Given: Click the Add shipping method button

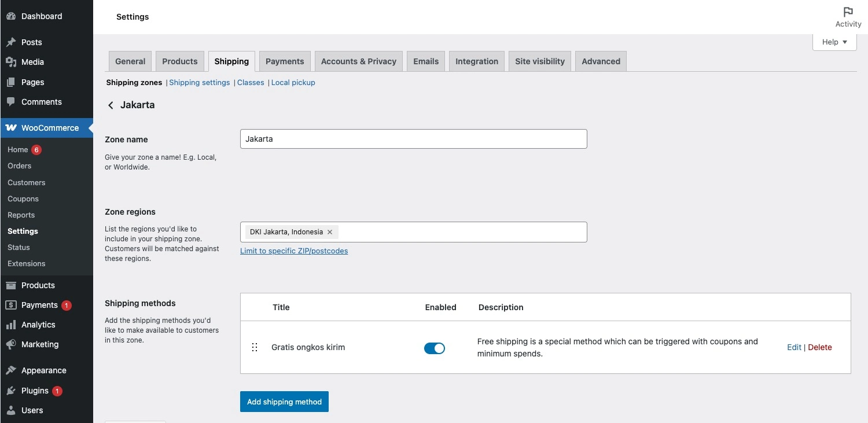Looking at the screenshot, I should coord(284,402).
